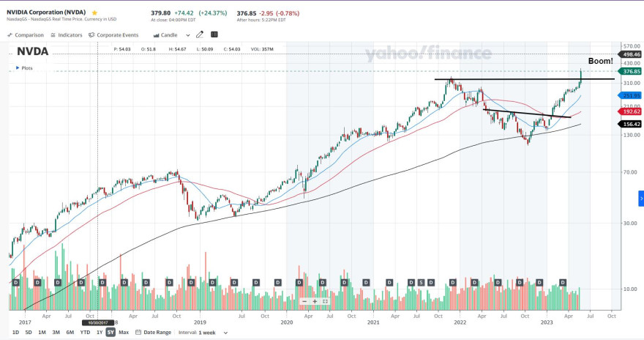The width and height of the screenshot is (644, 340).
Task: Open the Indicators menu
Action: [x=67, y=35]
